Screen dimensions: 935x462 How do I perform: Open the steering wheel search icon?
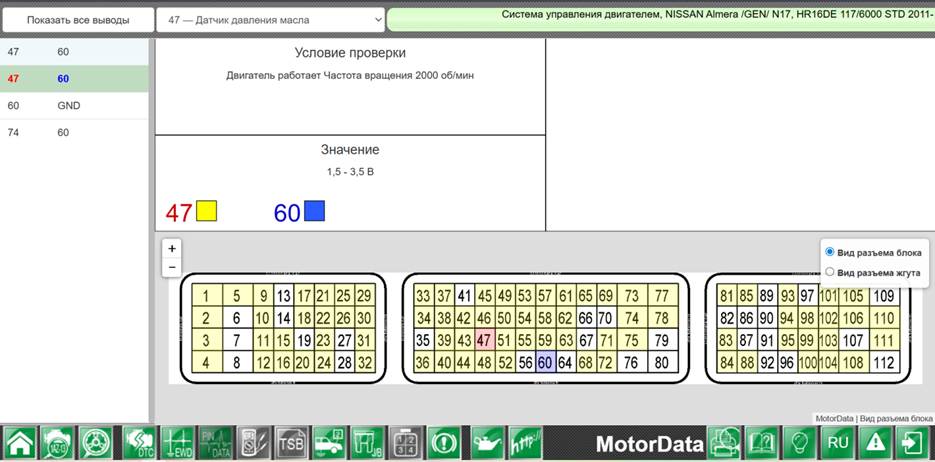95,443
